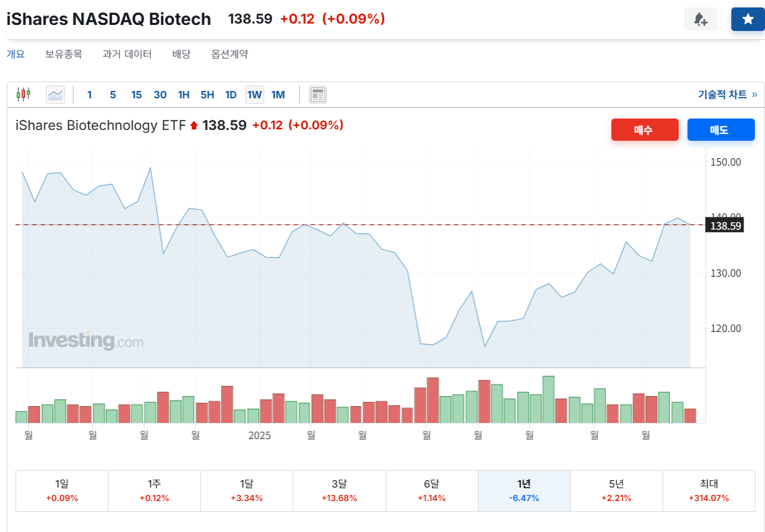Select the 1일 period range
Viewport: 765px width, 532px height.
pyautogui.click(x=62, y=490)
